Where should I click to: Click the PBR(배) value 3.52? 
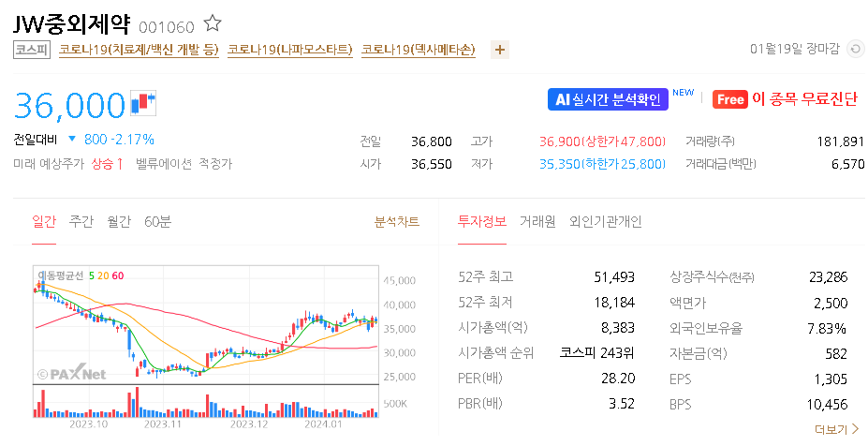[622, 404]
